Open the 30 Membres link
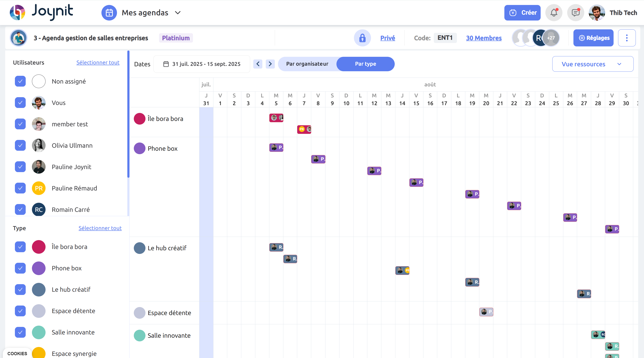The image size is (644, 358). [483, 38]
